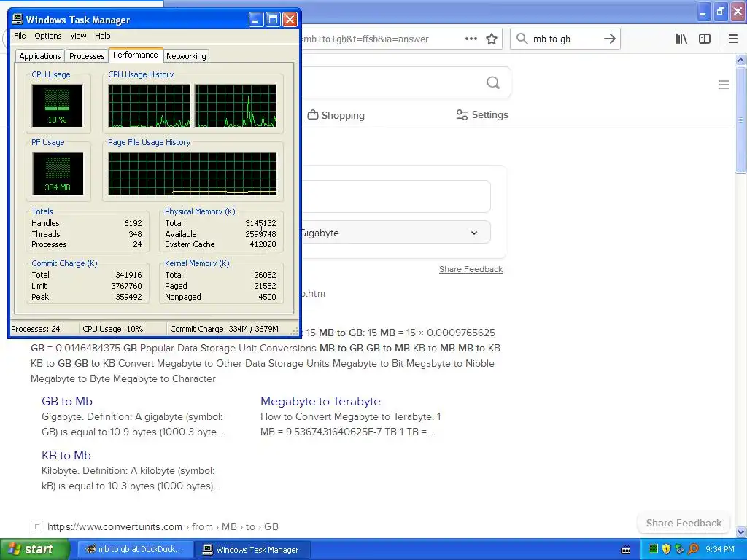
Task: Click the Nonpaged value 4500
Action: [x=267, y=297]
